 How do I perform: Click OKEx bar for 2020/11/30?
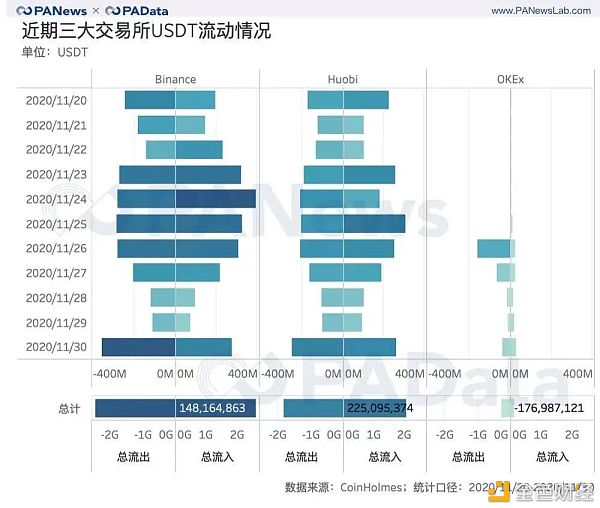(509, 347)
